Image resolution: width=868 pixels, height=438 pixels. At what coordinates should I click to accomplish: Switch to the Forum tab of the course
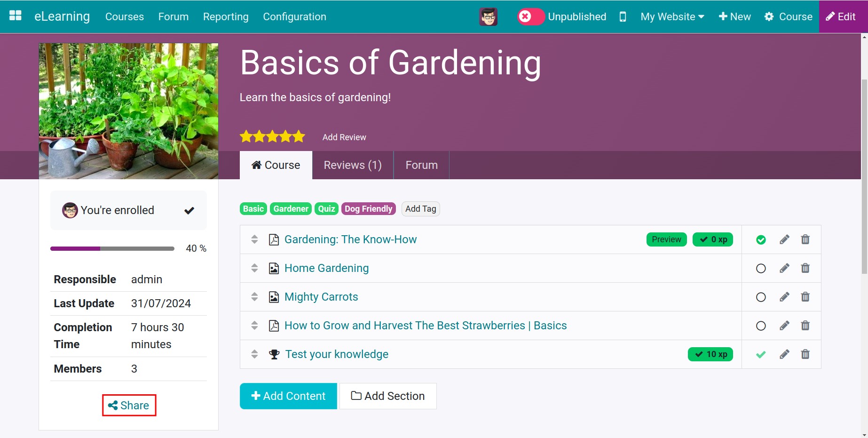pos(421,165)
